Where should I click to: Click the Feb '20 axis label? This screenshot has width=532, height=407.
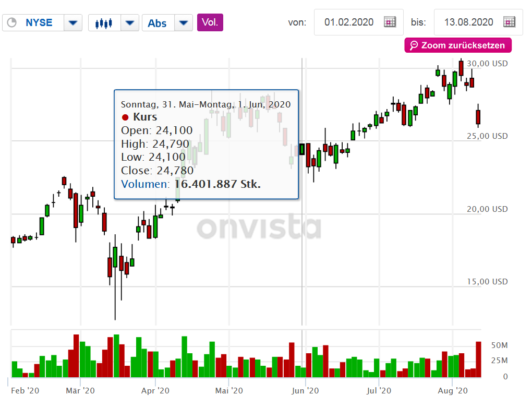[25, 391]
